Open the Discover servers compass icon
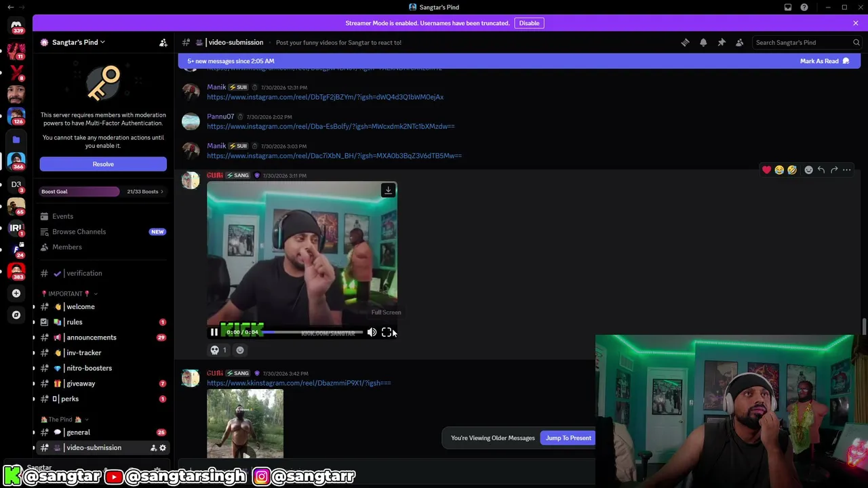This screenshot has height=488, width=868. pyautogui.click(x=16, y=315)
